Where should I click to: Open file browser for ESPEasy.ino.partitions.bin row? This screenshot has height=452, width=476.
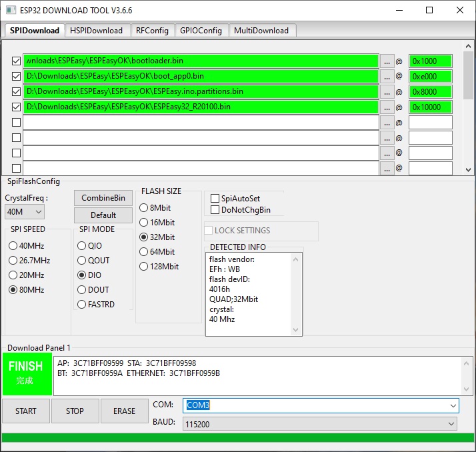(x=387, y=92)
